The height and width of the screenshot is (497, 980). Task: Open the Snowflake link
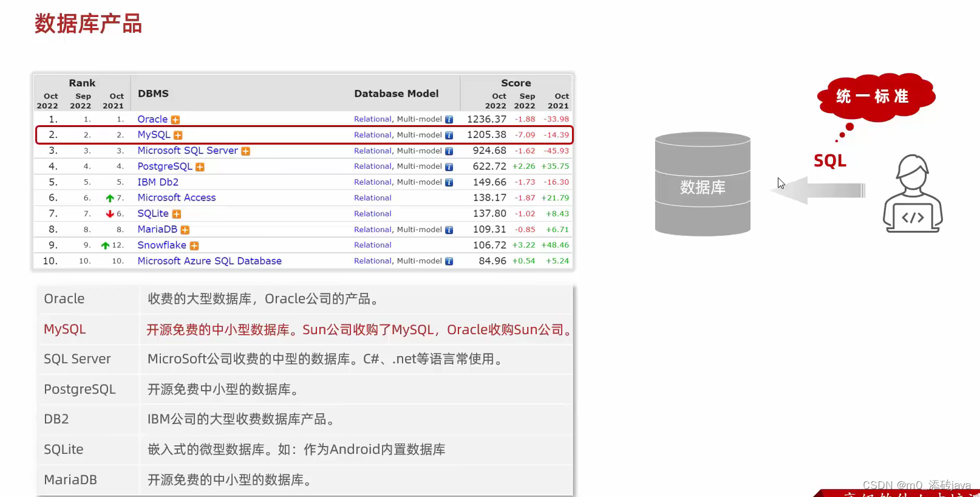coord(162,245)
